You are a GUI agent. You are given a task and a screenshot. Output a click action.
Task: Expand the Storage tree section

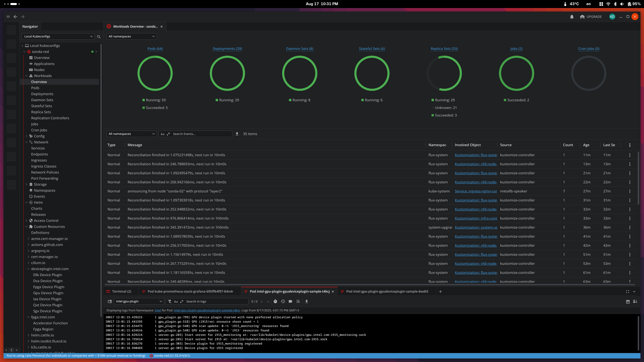pos(26,184)
